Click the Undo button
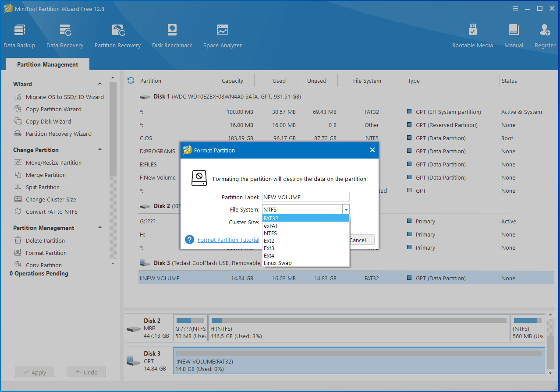Image resolution: width=560 pixels, height=392 pixels. click(x=86, y=372)
